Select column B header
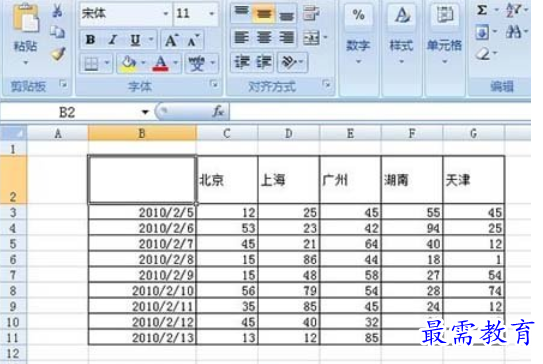This screenshot has width=543, height=364. click(x=142, y=133)
